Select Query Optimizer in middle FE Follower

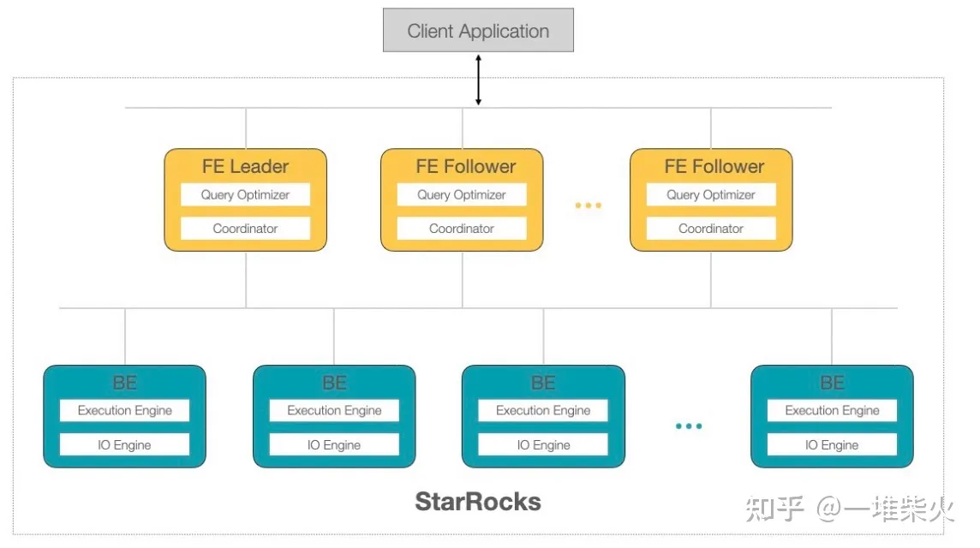point(462,194)
